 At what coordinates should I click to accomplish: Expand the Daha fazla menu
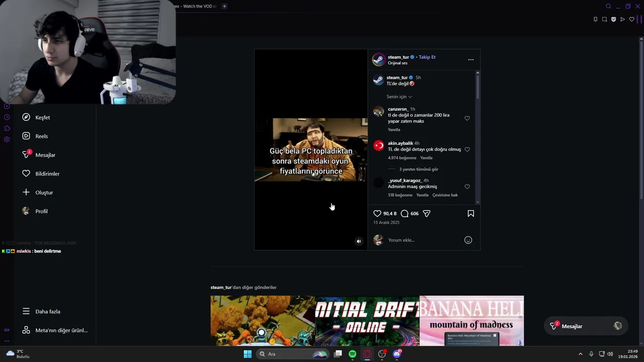(41, 311)
